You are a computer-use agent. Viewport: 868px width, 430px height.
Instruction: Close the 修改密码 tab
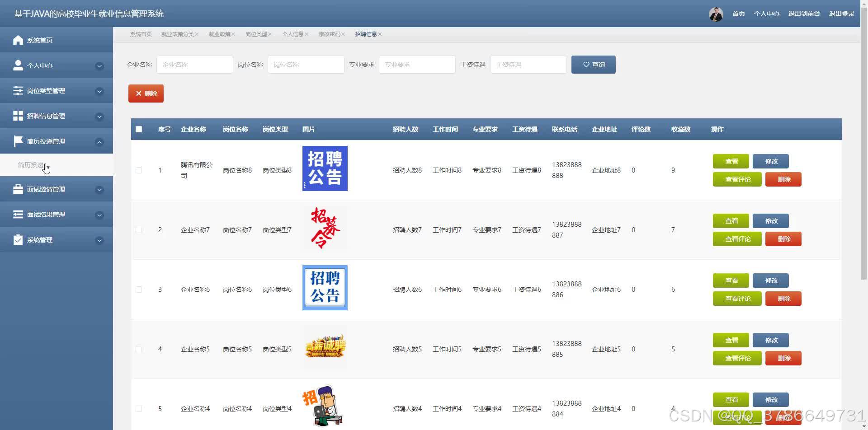tap(343, 34)
